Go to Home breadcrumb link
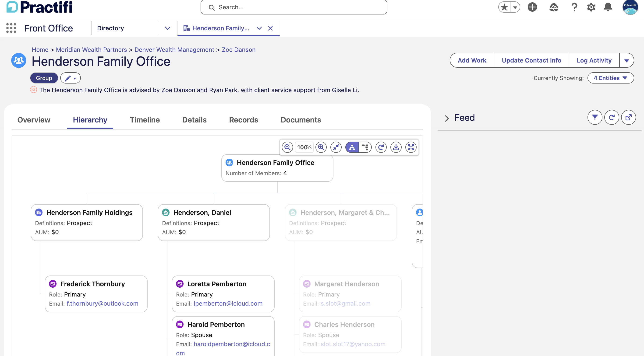Screen dimensions: 644x356 pos(40,49)
